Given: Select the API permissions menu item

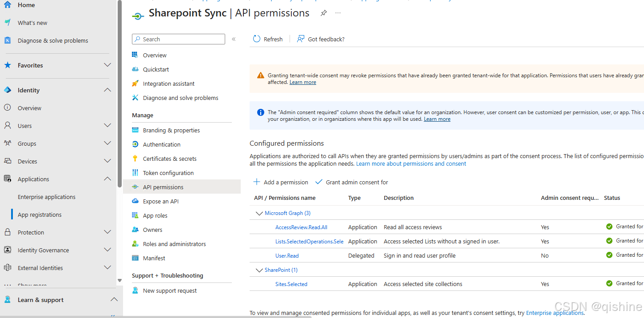Looking at the screenshot, I should (x=182, y=187).
